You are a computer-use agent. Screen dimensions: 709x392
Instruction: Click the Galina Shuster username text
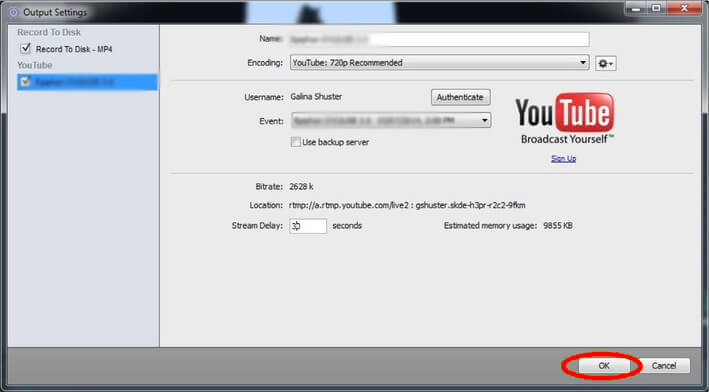(x=316, y=97)
